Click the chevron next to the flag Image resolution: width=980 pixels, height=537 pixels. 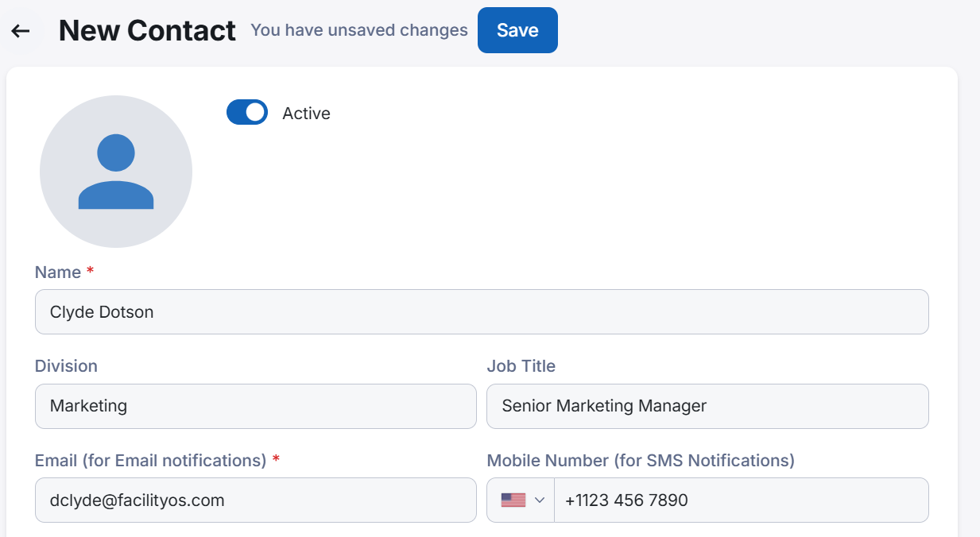[540, 500]
